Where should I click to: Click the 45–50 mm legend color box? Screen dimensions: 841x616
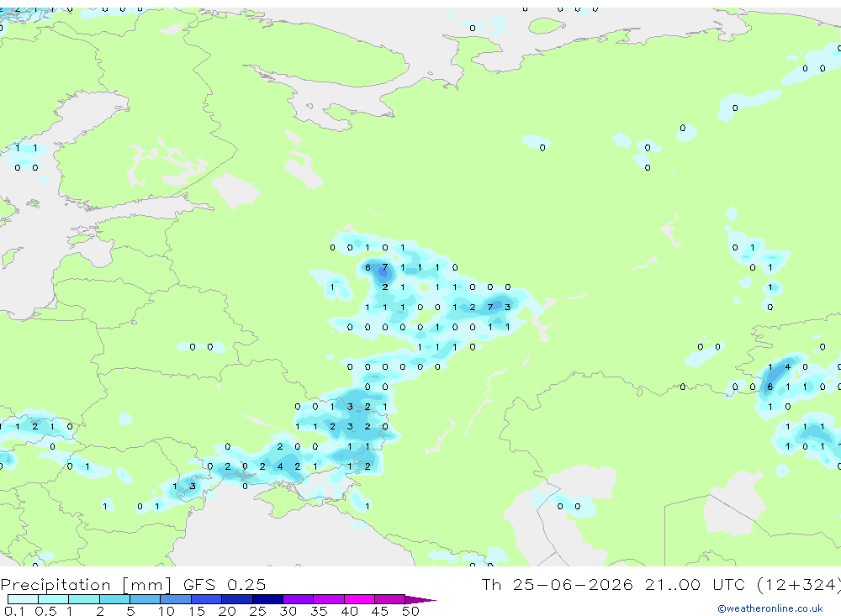(390, 599)
